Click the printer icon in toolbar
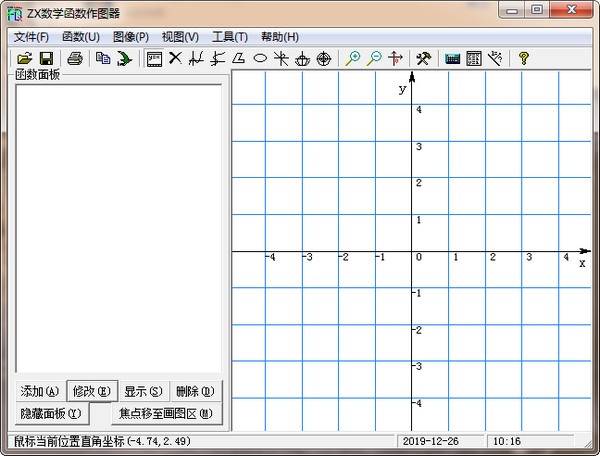The width and height of the screenshot is (600, 456). click(74, 59)
